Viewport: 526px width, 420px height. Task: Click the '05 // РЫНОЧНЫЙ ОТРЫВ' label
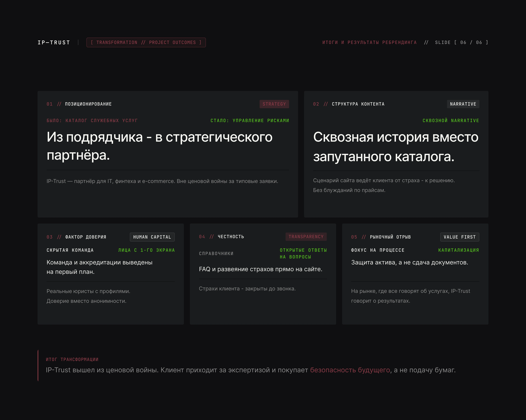[x=381, y=237]
